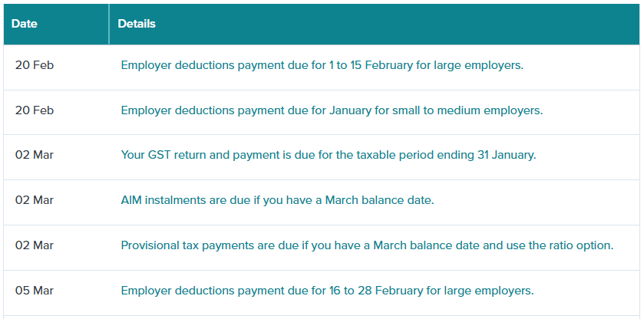Click the Date column header
The width and height of the screenshot is (644, 319).
coord(25,24)
